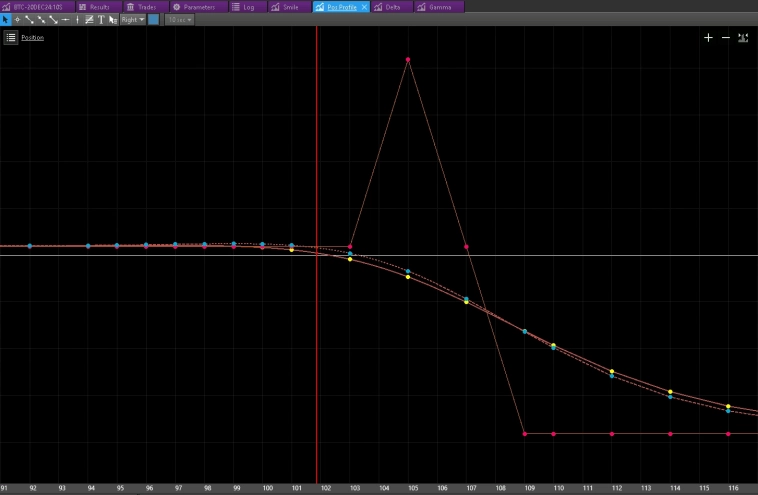Screen dimensions: 758x495
Task: Pick the vertical line drawing tool
Action: (x=77, y=19)
